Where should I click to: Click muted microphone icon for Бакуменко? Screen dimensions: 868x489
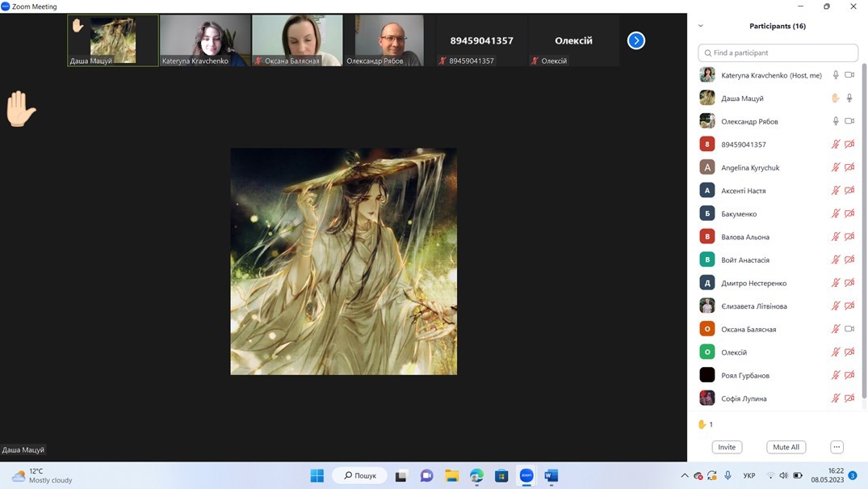pos(836,213)
